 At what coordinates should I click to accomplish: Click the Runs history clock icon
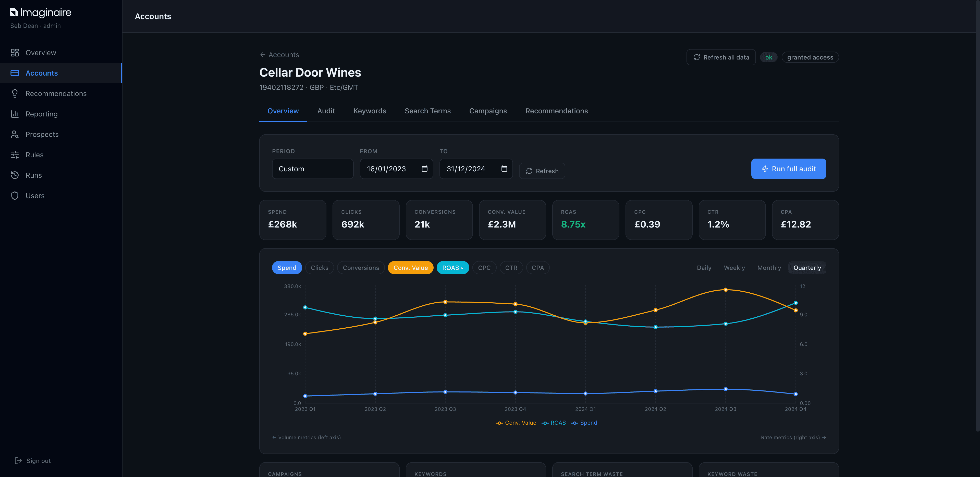(15, 175)
